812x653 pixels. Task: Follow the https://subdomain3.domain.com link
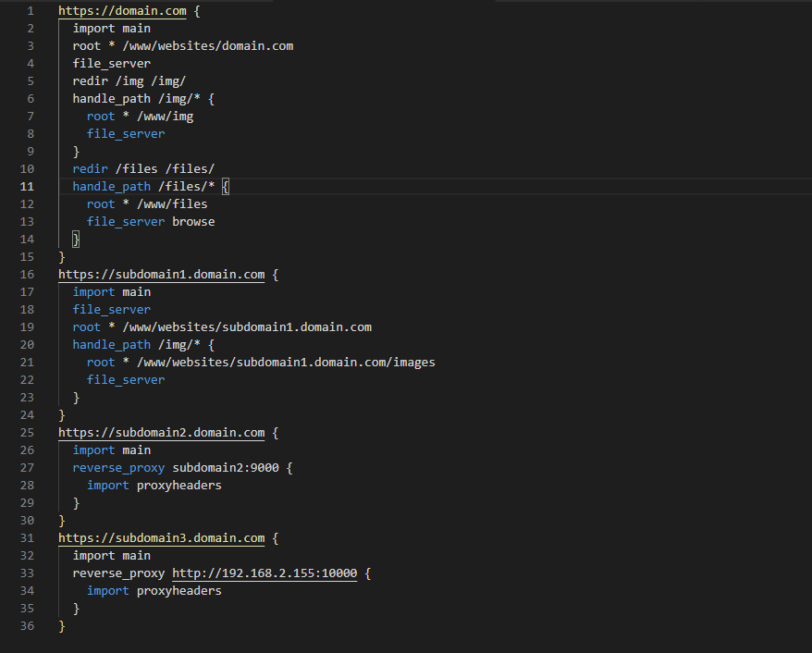pos(161,537)
